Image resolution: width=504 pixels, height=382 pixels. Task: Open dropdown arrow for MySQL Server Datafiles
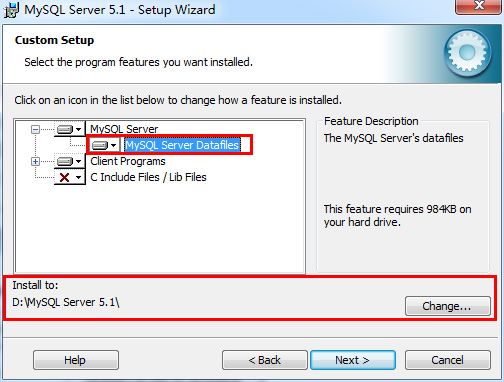coord(114,145)
